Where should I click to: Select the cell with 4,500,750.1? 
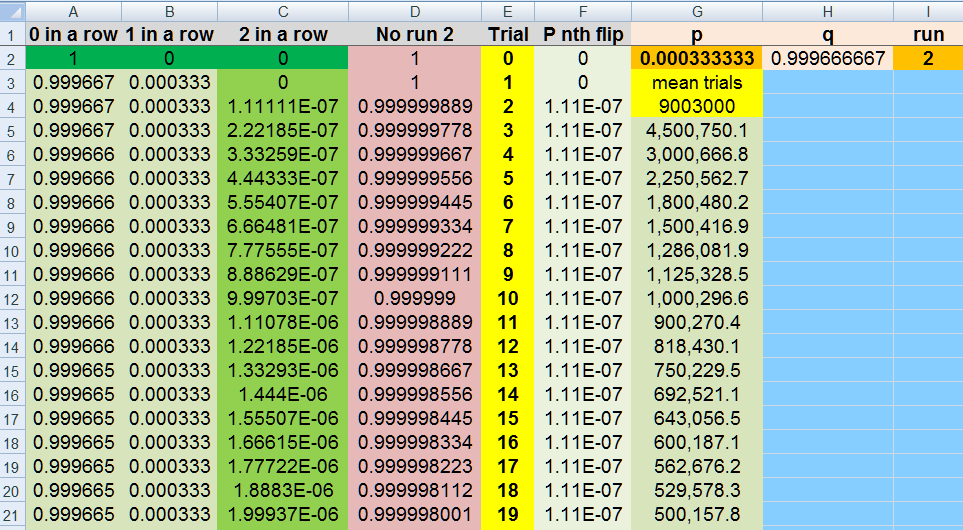(x=697, y=130)
